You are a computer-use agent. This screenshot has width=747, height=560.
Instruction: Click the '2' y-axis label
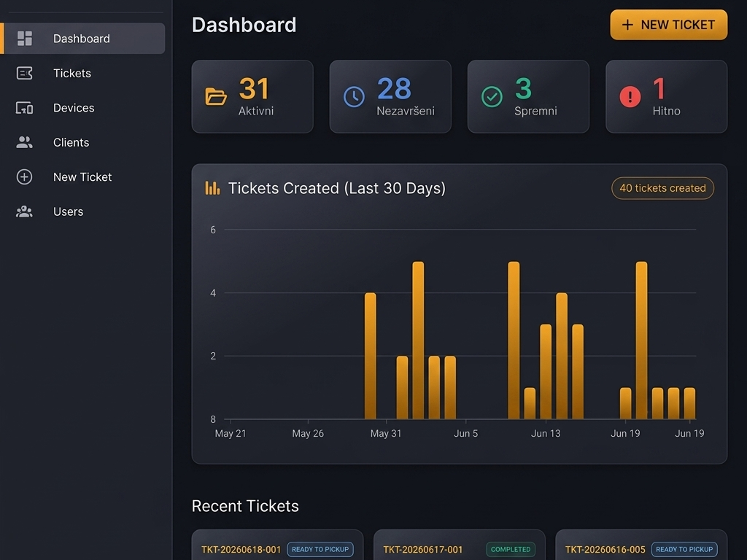[213, 356]
